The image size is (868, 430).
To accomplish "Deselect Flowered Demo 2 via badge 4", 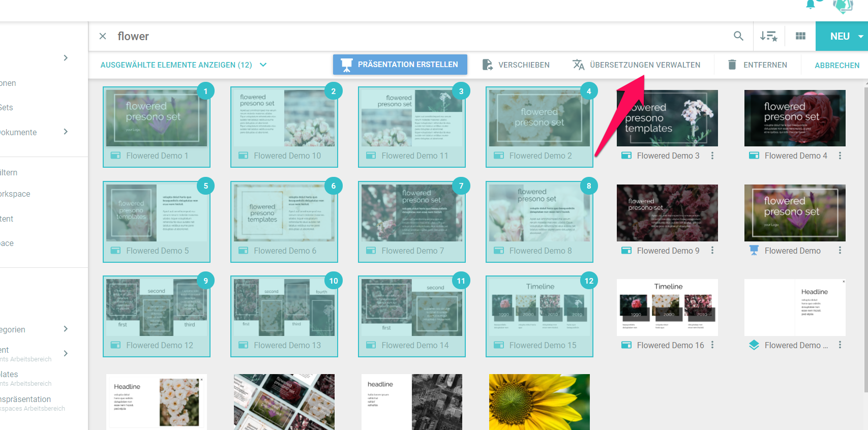I will [589, 91].
